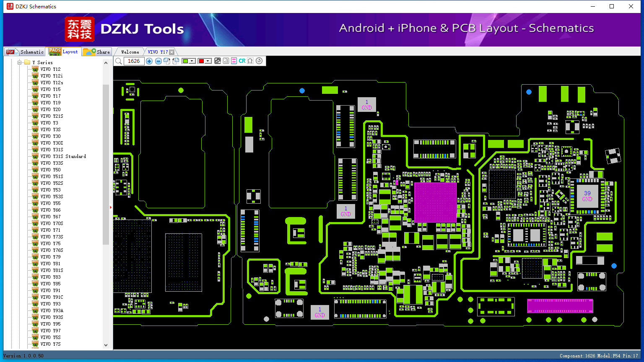
Task: Switch to the Schematic tab
Action: [25, 52]
